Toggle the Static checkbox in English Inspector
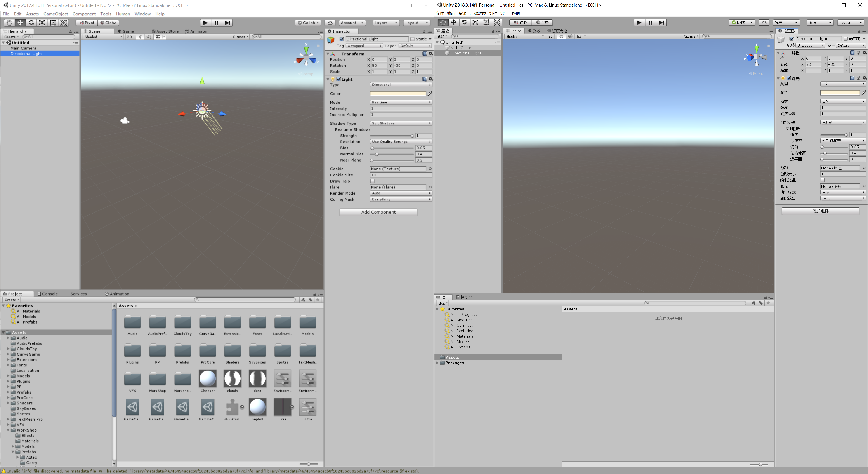868x474 pixels. (412, 39)
